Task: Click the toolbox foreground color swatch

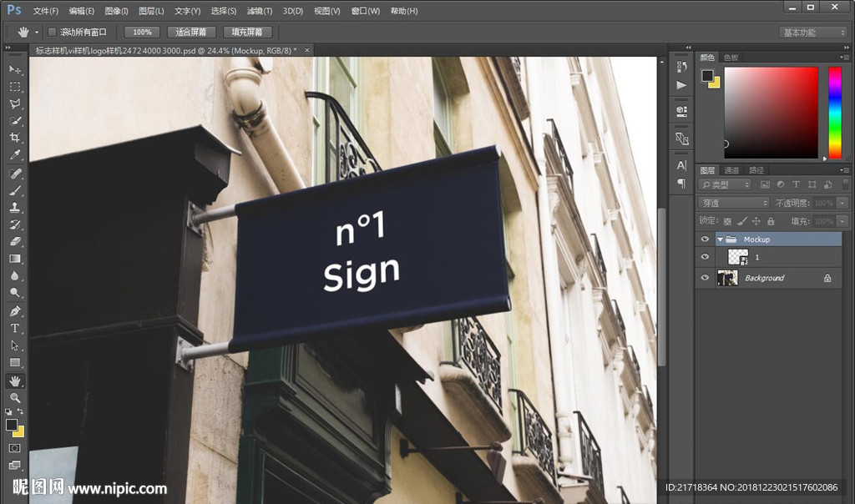Action: tap(12, 425)
